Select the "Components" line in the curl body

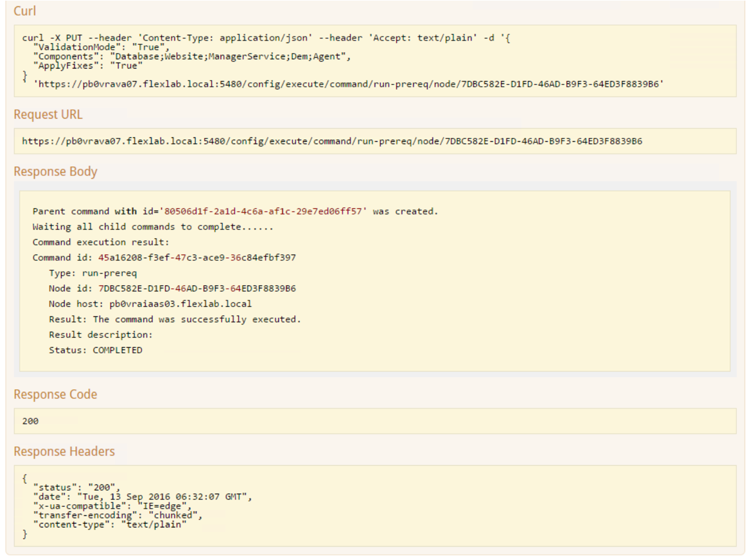click(x=192, y=57)
